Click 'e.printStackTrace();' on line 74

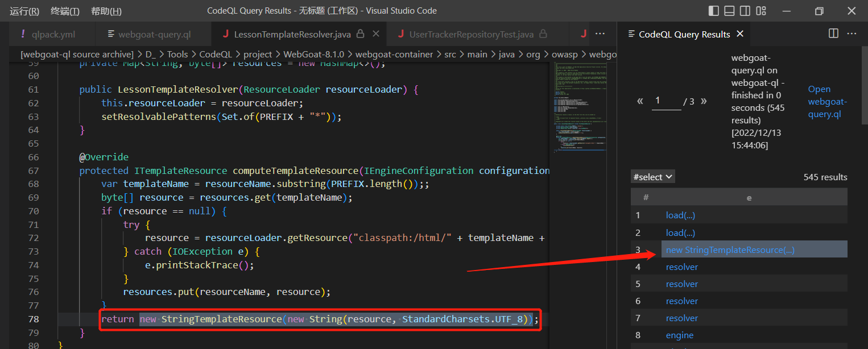coord(200,265)
